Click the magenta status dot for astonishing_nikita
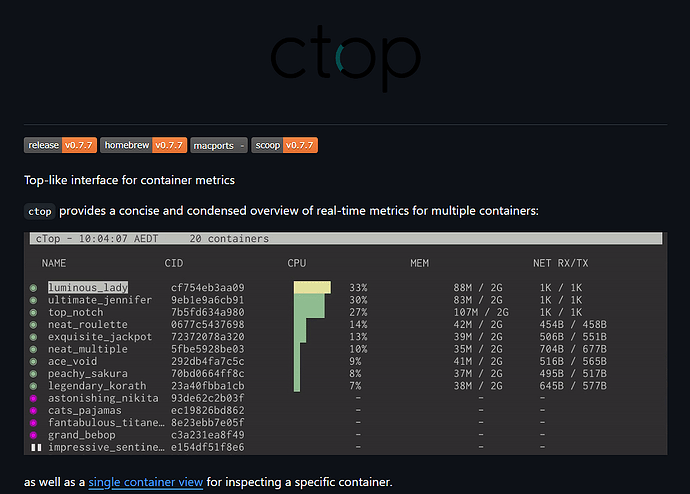This screenshot has width=690, height=494. point(32,398)
